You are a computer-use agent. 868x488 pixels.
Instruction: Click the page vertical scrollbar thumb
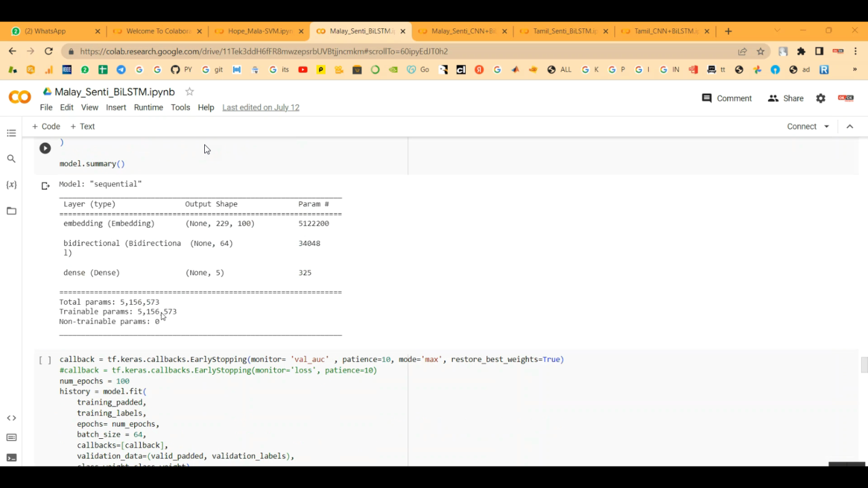pyautogui.click(x=864, y=365)
